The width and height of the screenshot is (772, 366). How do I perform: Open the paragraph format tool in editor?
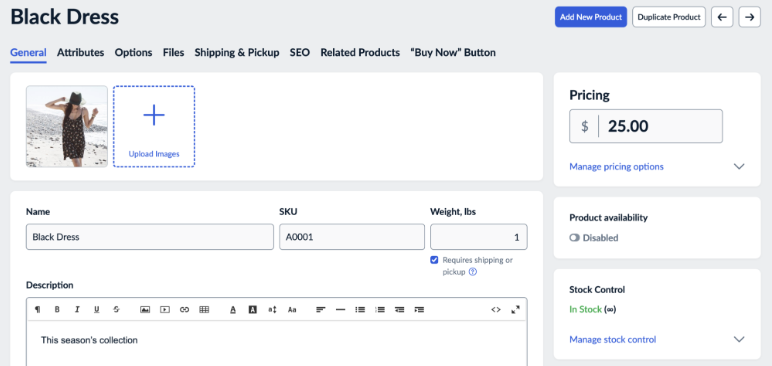pyautogui.click(x=37, y=309)
